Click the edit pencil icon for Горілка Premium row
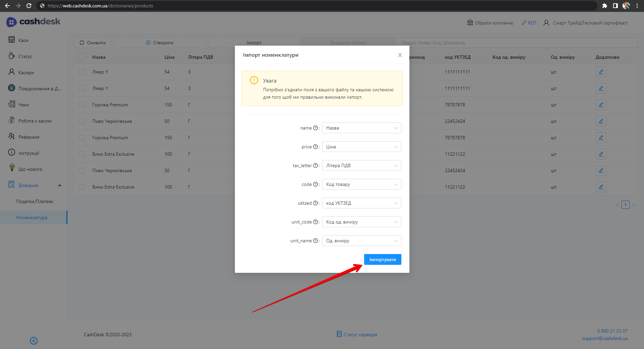 [601, 105]
